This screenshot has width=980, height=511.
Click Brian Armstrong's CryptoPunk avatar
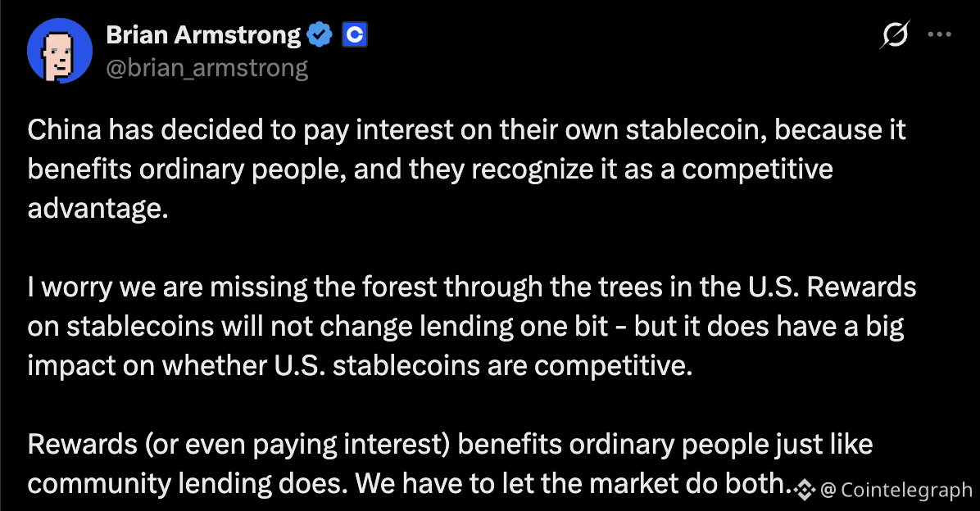point(60,50)
